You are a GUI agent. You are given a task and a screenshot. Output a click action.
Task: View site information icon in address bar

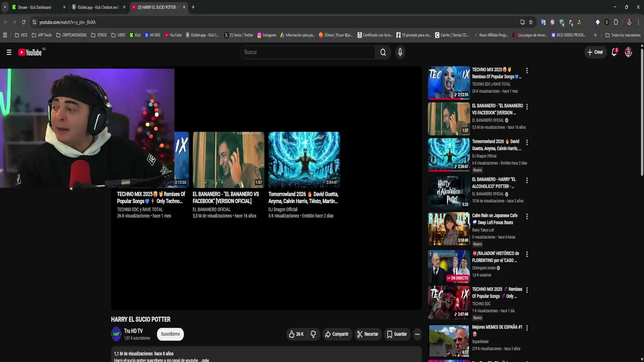coord(34,22)
